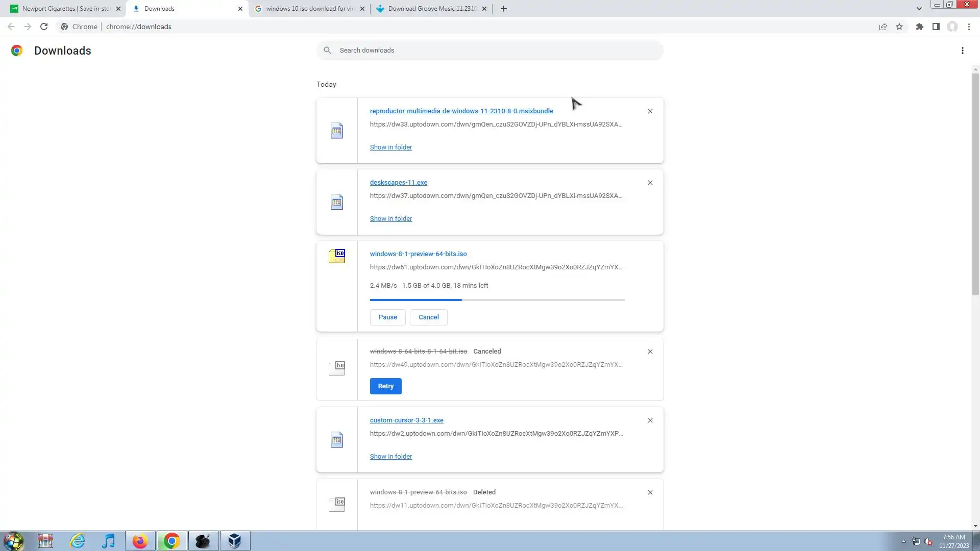Click the iso download progress bar
Screen dimensions: 980x551
(497, 300)
